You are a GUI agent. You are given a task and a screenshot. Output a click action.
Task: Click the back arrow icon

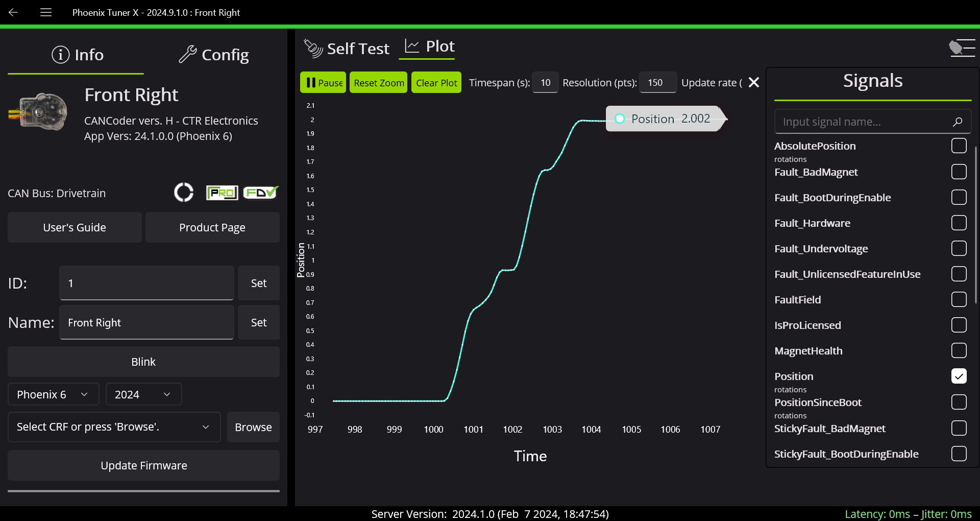[x=13, y=12]
